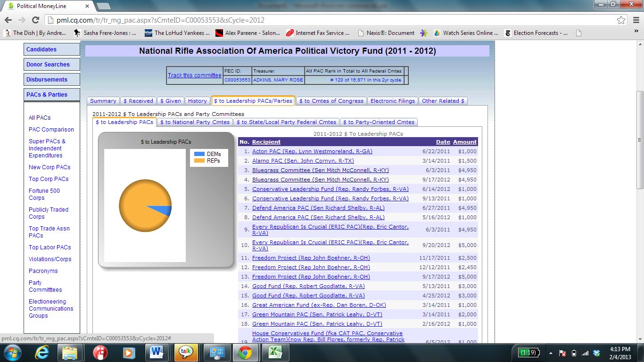This screenshot has width=644, height=362.
Task: Open the Alex Pareene - Salon bookmark
Action: coord(248,33)
